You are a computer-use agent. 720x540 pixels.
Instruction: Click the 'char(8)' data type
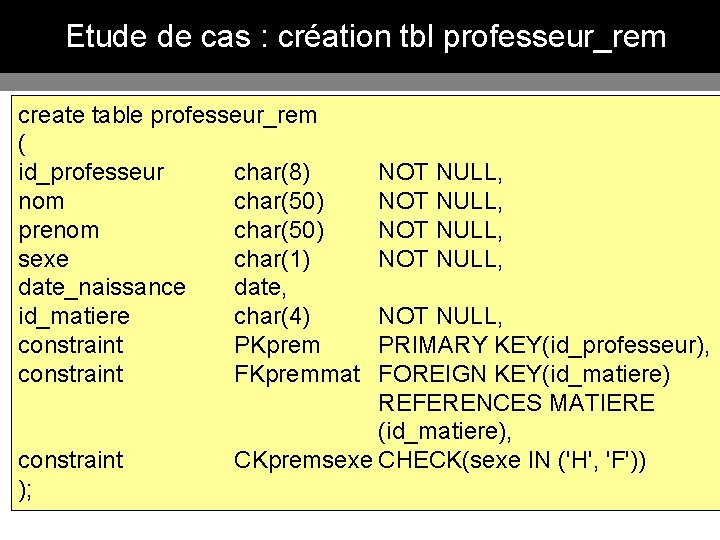coord(272,172)
